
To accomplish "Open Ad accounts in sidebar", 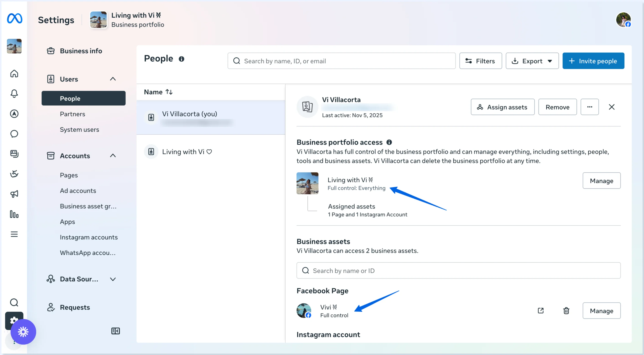I will click(78, 191).
